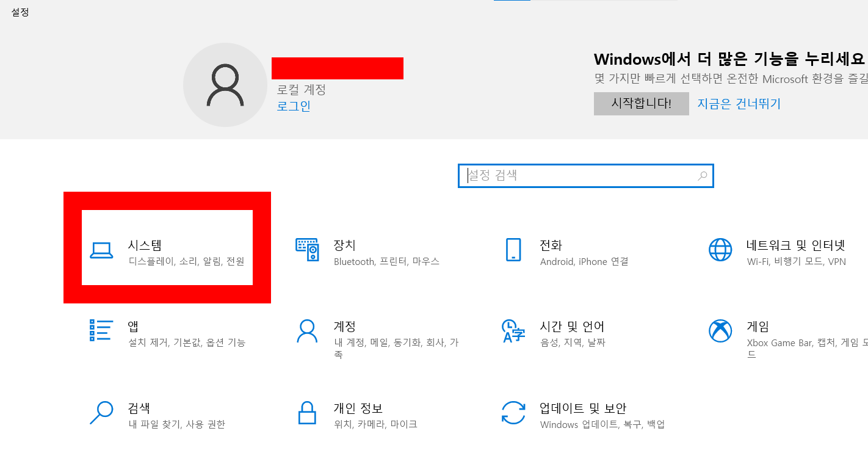The width and height of the screenshot is (868, 453).
Task: Click the Windows에서 더 많은 기능을 누리세요 heading
Action: (x=731, y=59)
